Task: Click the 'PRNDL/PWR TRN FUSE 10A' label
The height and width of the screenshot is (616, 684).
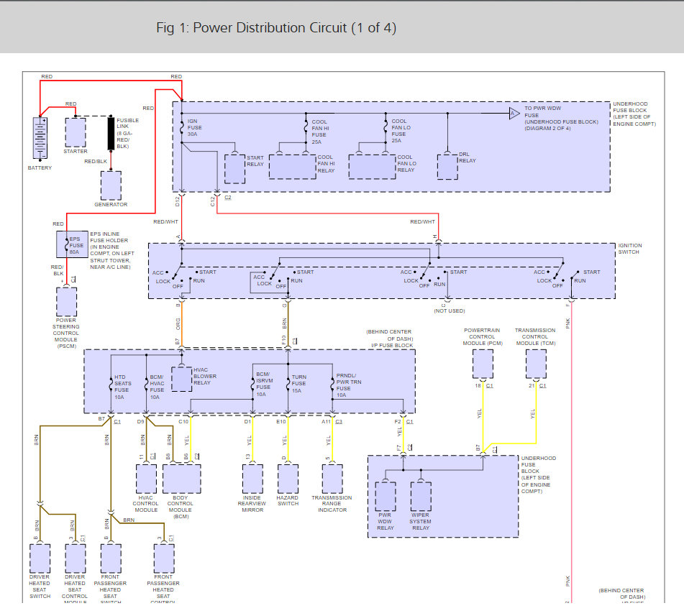Action: [x=349, y=385]
